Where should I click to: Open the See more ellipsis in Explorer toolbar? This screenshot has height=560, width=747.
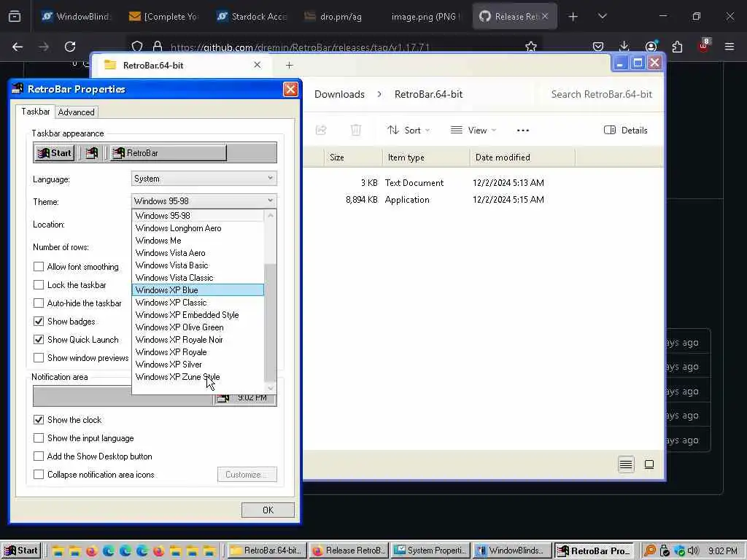point(522,131)
